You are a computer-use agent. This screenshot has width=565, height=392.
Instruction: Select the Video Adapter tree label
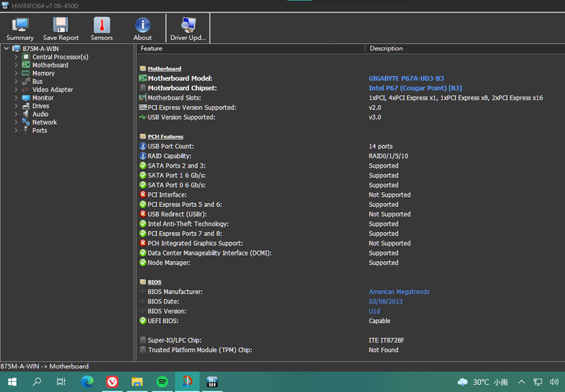53,89
